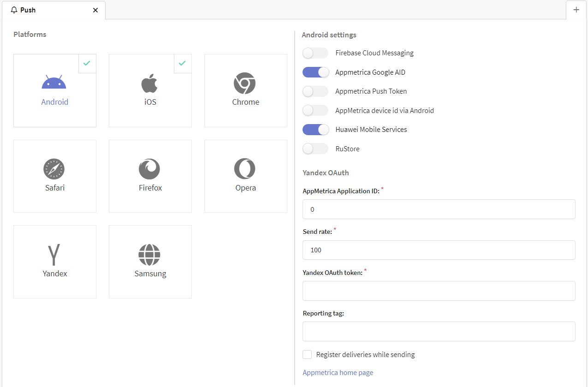Click into the Send rate field
The width and height of the screenshot is (588, 387).
(439, 250)
